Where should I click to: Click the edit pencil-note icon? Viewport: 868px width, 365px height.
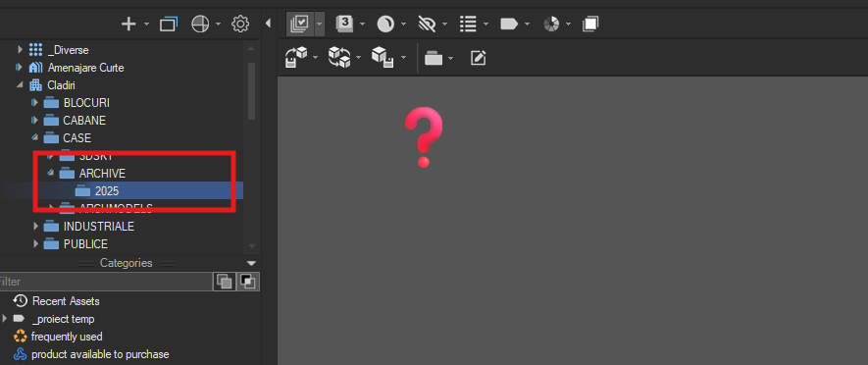pyautogui.click(x=479, y=58)
